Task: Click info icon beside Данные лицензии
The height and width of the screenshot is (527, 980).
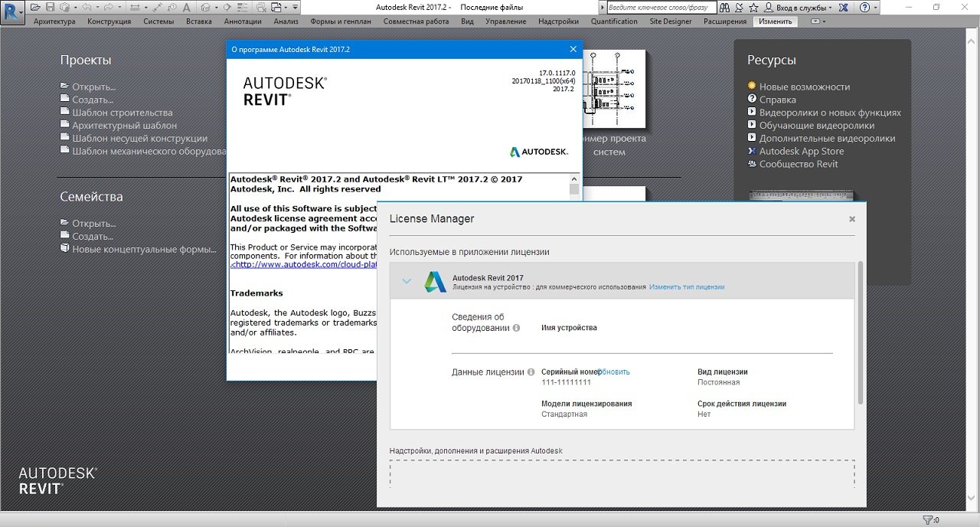Action: point(531,372)
